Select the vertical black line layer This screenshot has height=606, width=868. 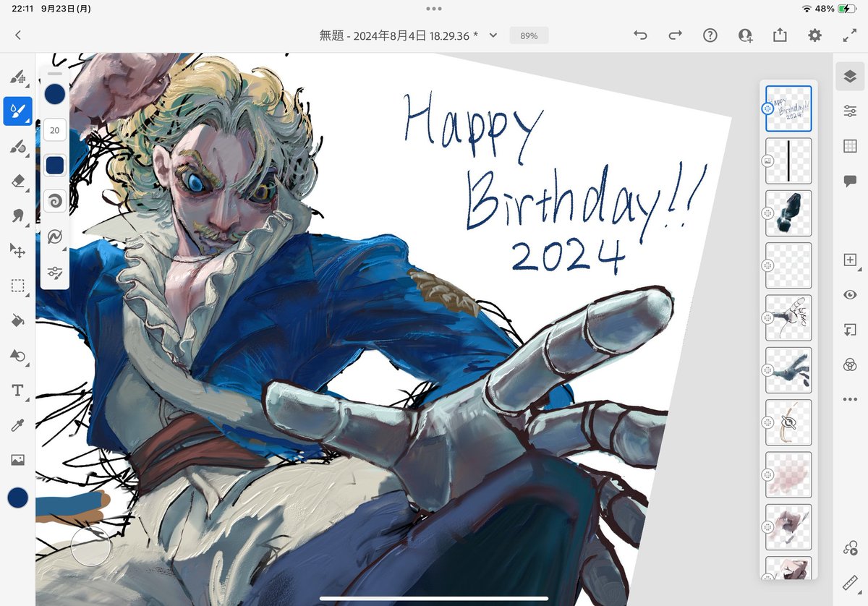tap(788, 161)
